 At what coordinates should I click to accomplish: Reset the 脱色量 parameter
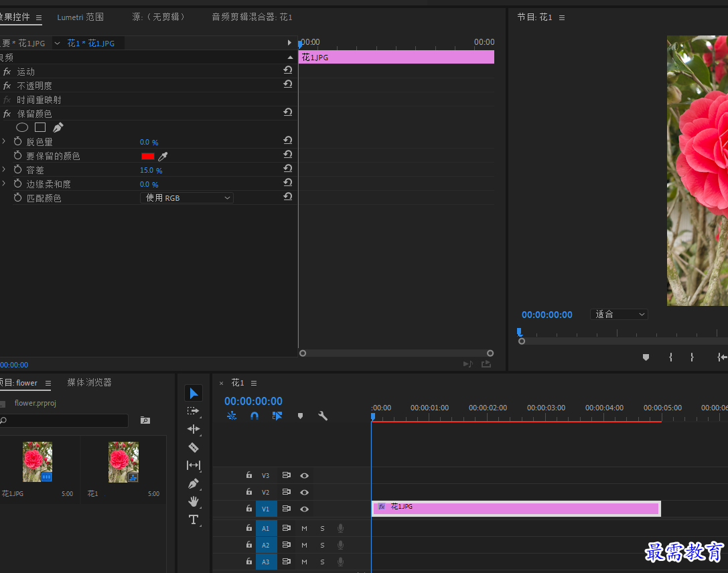[288, 140]
